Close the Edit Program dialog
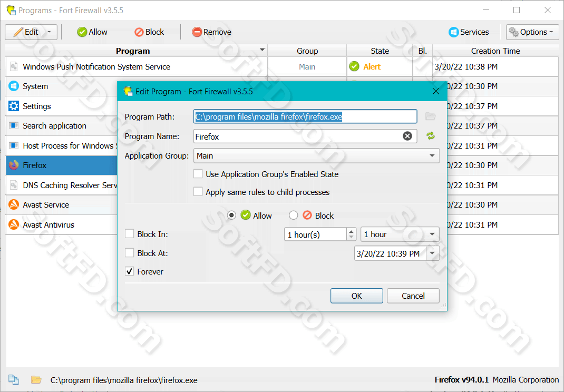This screenshot has height=392, width=564. 436,91
